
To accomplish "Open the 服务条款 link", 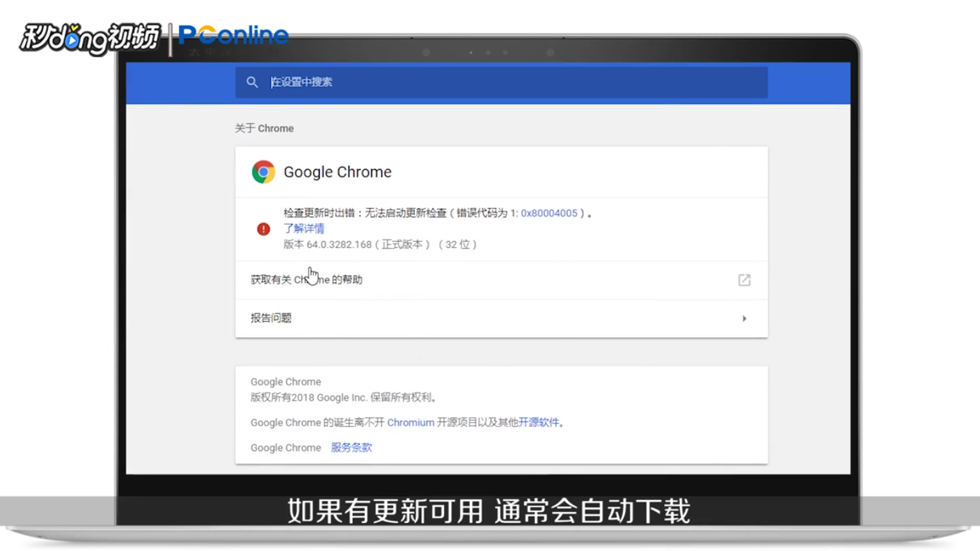I will coord(351,448).
